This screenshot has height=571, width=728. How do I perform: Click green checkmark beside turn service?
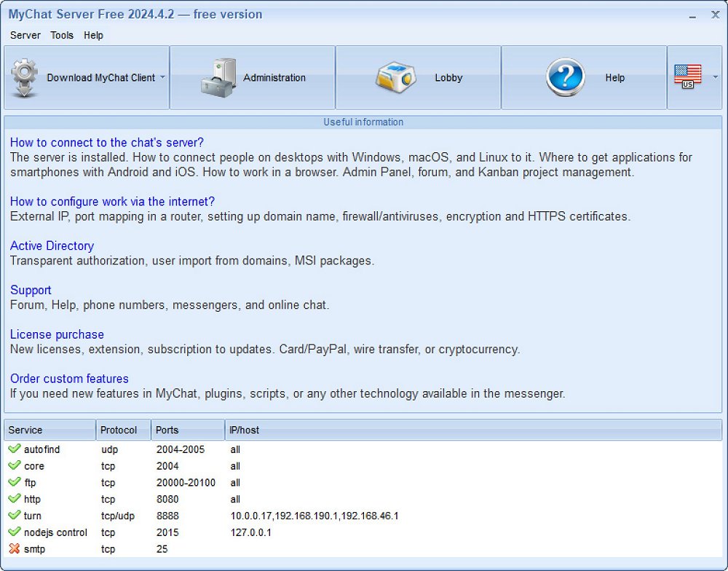click(14, 516)
